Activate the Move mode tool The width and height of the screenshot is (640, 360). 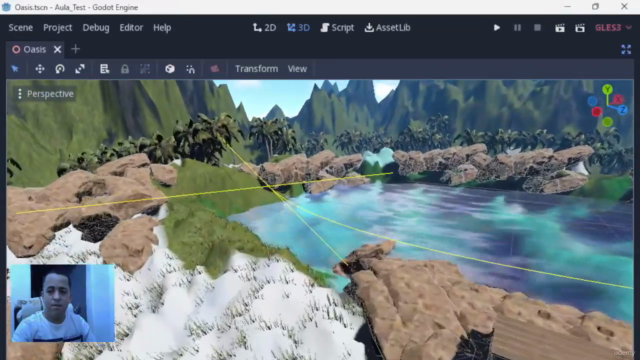click(40, 69)
